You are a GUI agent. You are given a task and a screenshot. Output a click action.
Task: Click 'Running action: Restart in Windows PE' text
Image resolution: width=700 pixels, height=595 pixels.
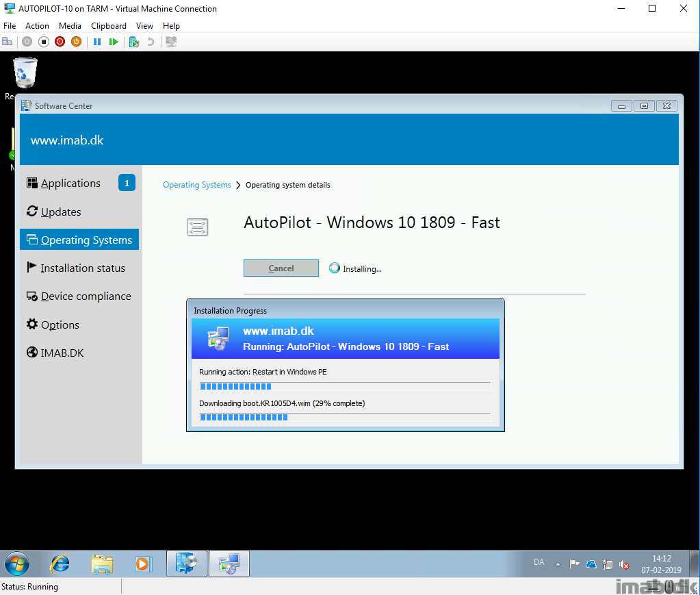[x=263, y=372]
